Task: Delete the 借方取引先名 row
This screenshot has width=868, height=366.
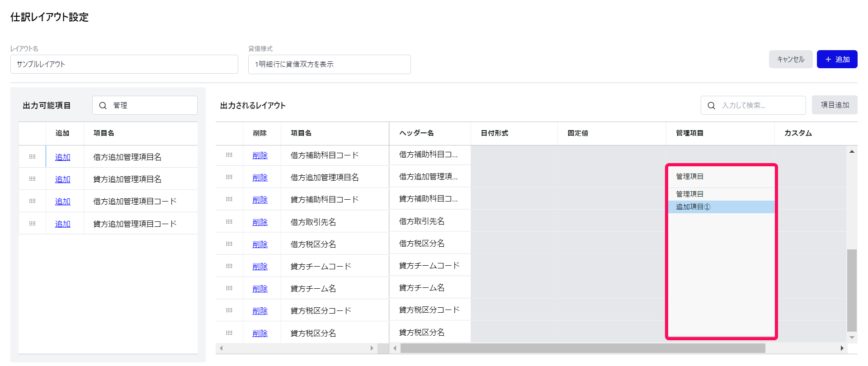Action: click(x=260, y=222)
